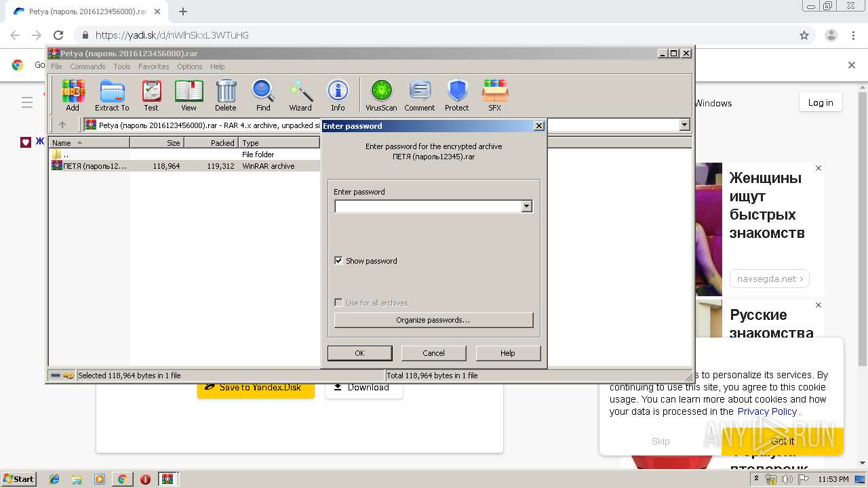This screenshot has height=488, width=868.
Task: Click OK in Enter password dialog
Action: [x=359, y=353]
